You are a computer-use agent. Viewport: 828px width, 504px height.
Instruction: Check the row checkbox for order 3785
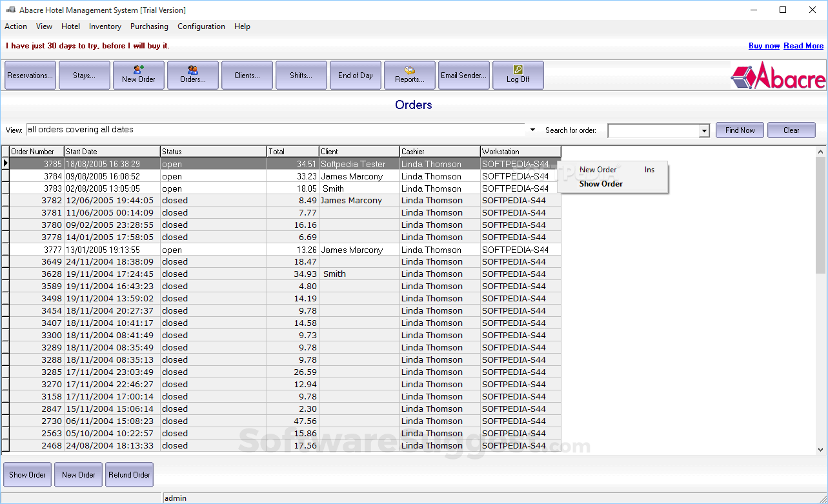(x=5, y=164)
